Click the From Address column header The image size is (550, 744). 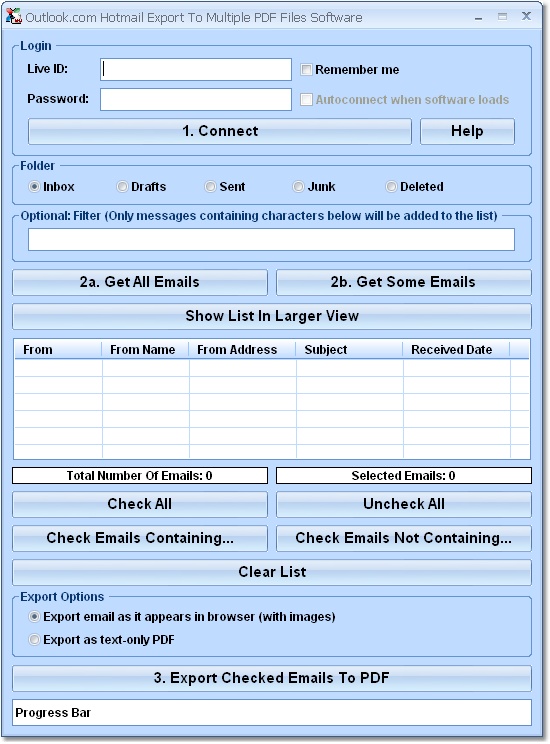(242, 350)
